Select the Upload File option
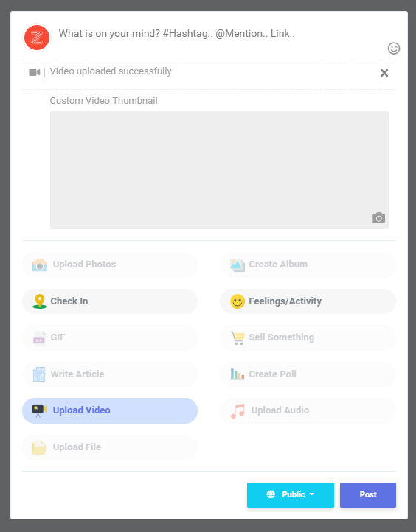 [x=110, y=447]
